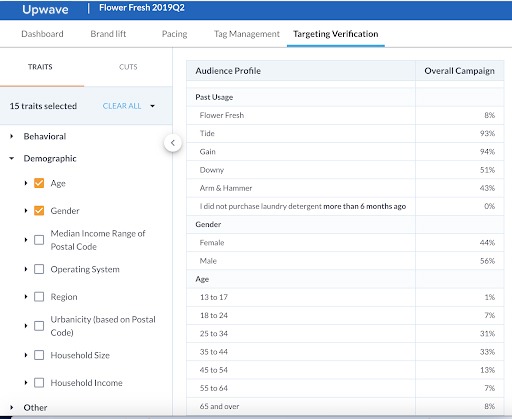Expand the Age trait sub-options arrow
Image resolution: width=512 pixels, height=419 pixels.
[x=26, y=183]
